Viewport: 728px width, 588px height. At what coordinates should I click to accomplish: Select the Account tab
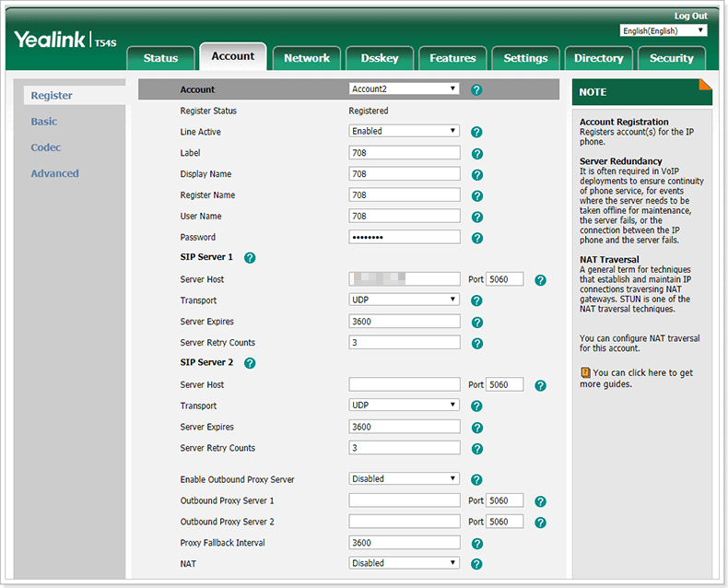(x=232, y=56)
